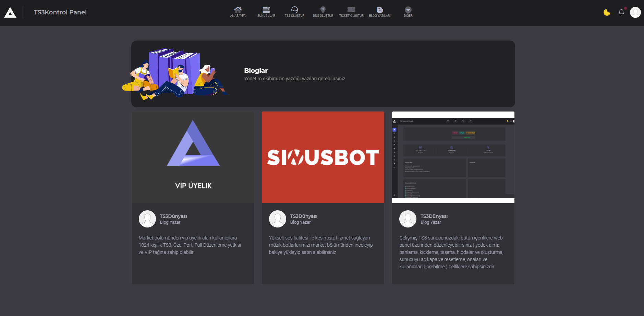Open the notifications bell
Screen dimensions: 644x316
621,13
